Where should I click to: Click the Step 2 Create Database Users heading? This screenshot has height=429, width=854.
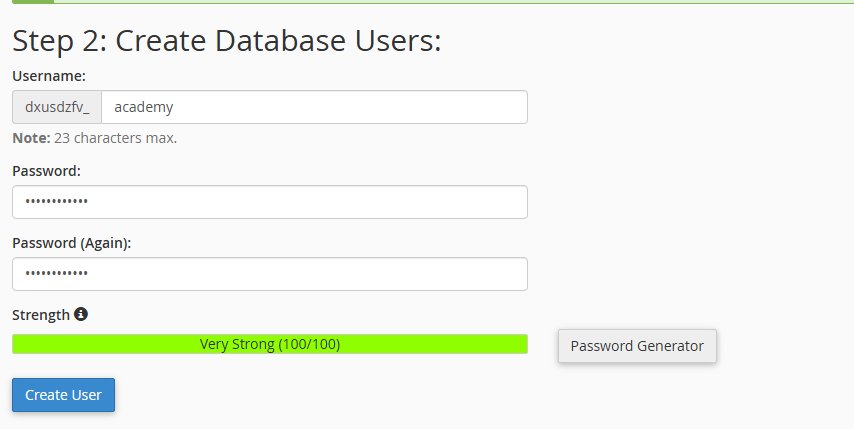[x=226, y=41]
